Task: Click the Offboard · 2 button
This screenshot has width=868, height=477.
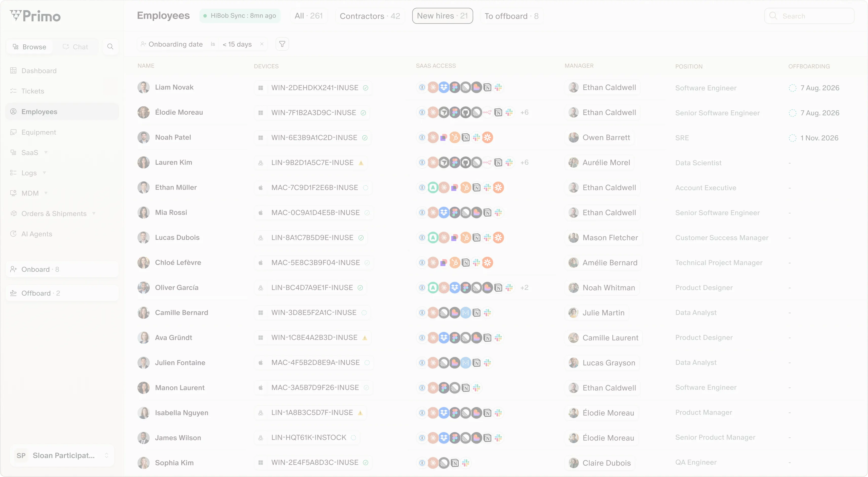Action: tap(62, 293)
